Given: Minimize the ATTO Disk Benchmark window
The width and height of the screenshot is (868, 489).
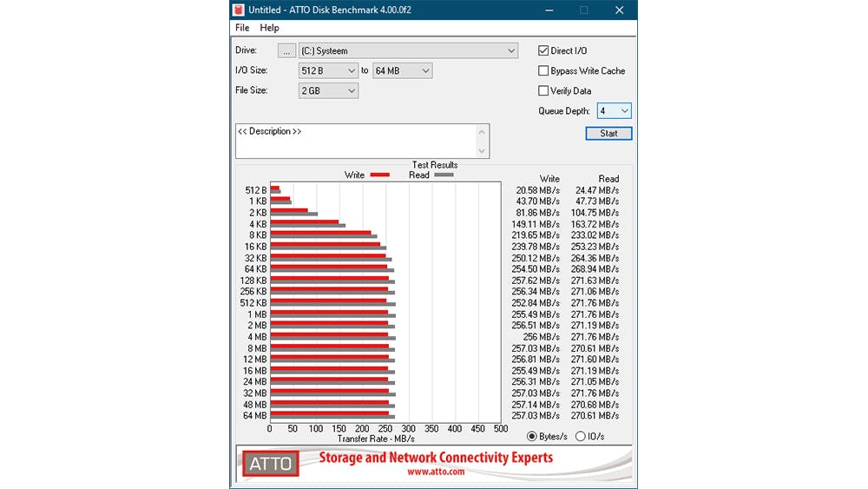Looking at the screenshot, I should 549,10.
